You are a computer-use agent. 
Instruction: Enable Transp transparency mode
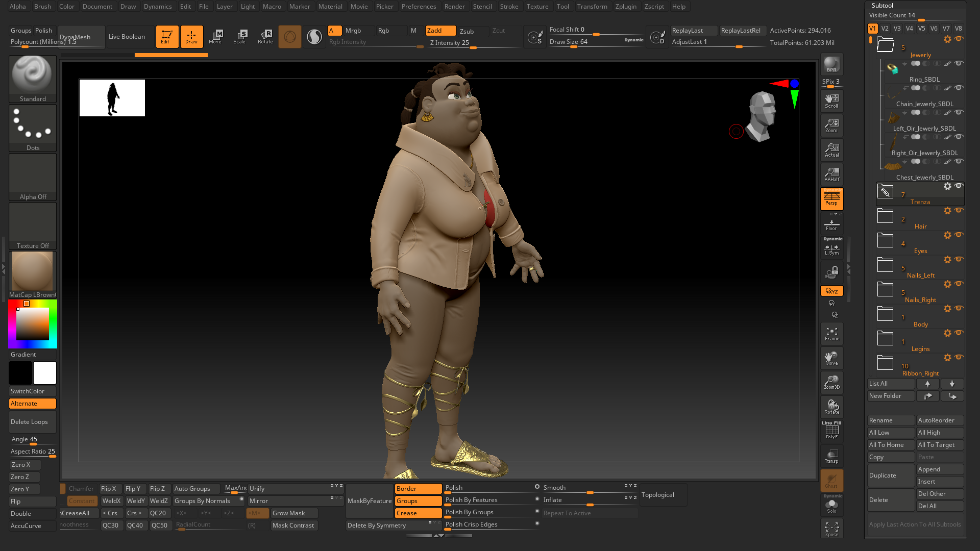point(831,457)
